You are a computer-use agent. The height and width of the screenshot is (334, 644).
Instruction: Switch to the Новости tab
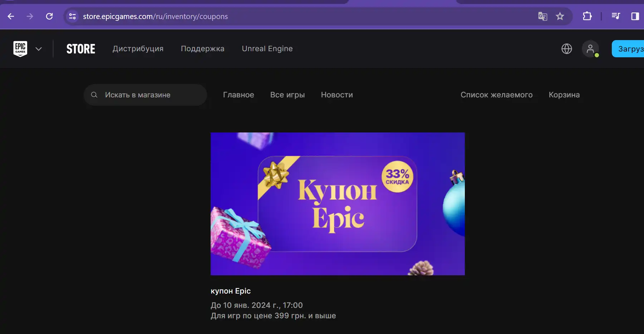coord(337,95)
